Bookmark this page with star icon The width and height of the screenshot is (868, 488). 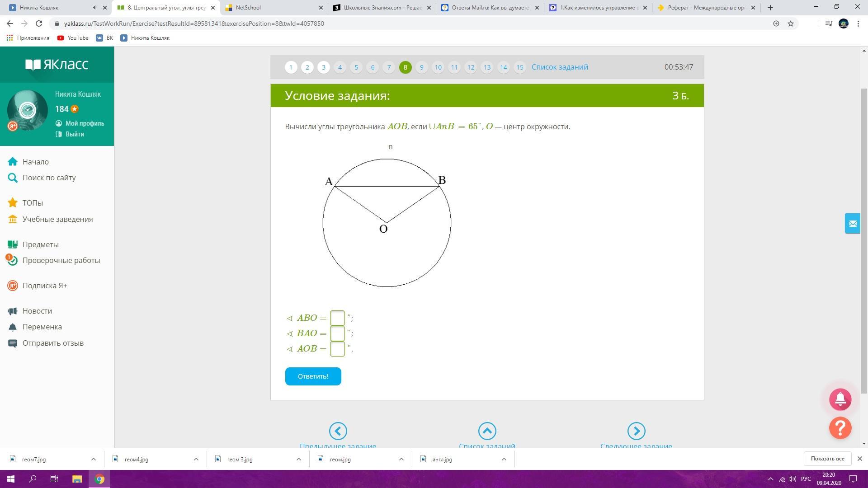point(791,23)
